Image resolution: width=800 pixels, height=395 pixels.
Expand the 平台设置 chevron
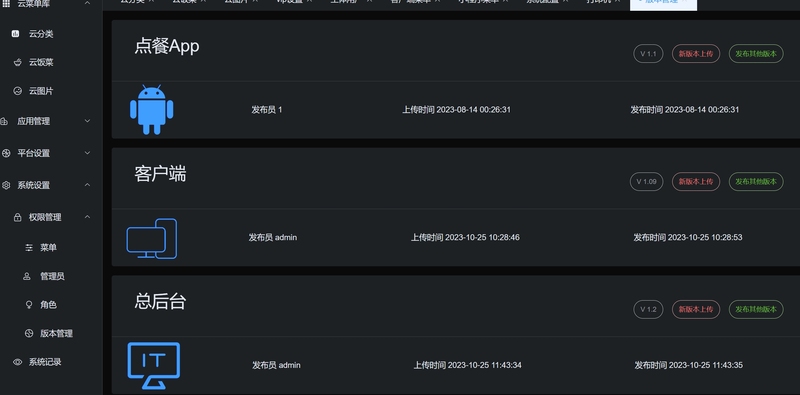(x=87, y=153)
